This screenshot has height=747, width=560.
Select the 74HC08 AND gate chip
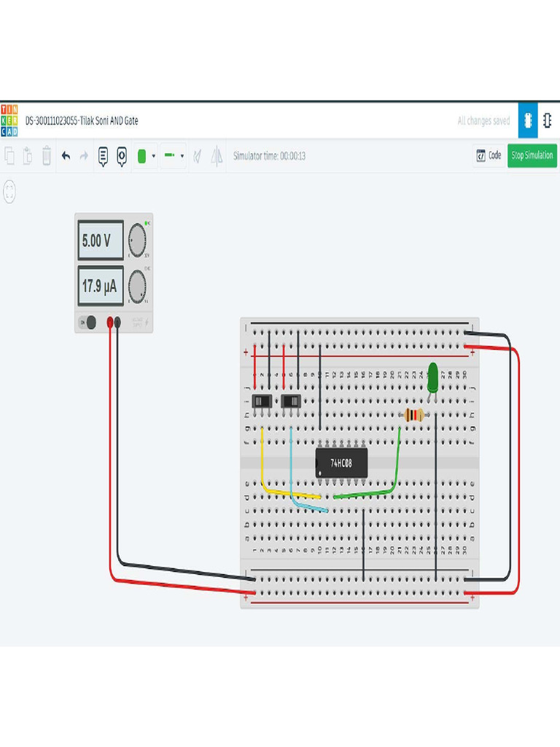click(341, 462)
